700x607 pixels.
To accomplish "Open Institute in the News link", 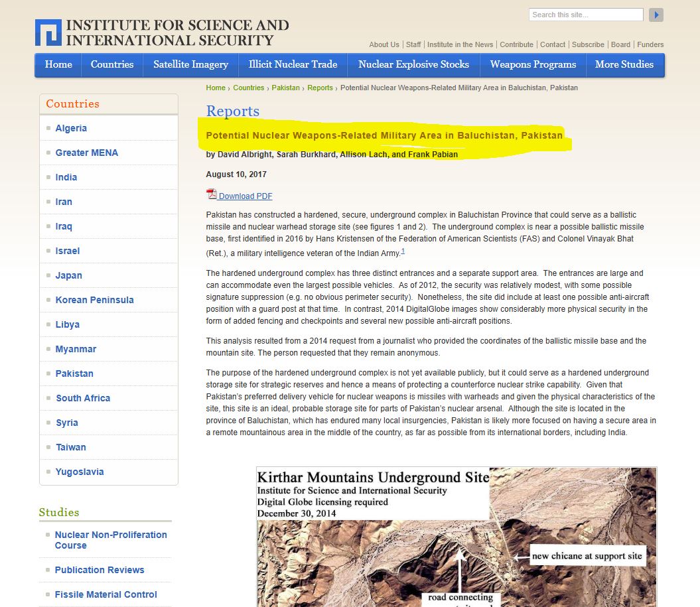I will (x=460, y=44).
